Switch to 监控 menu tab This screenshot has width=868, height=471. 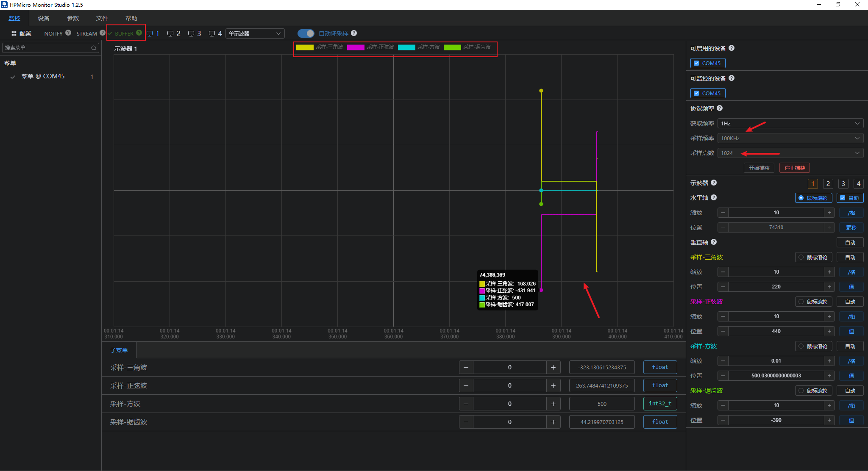point(14,18)
